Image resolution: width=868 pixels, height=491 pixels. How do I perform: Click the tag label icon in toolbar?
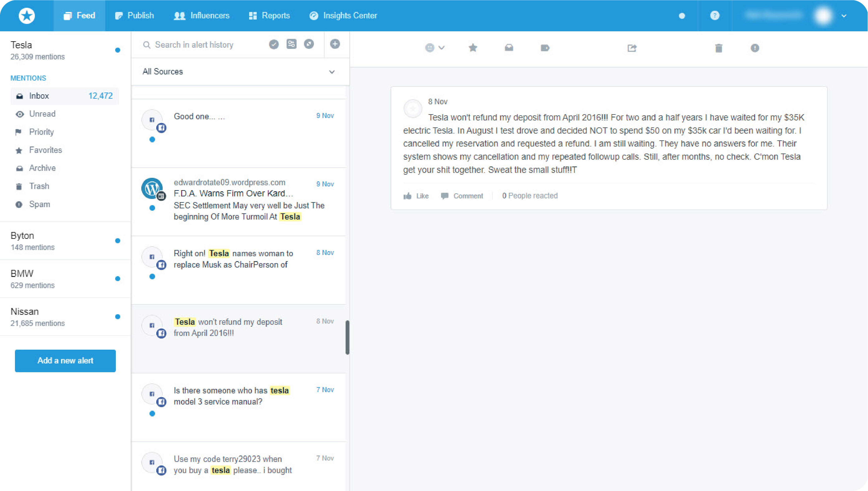[x=545, y=48]
